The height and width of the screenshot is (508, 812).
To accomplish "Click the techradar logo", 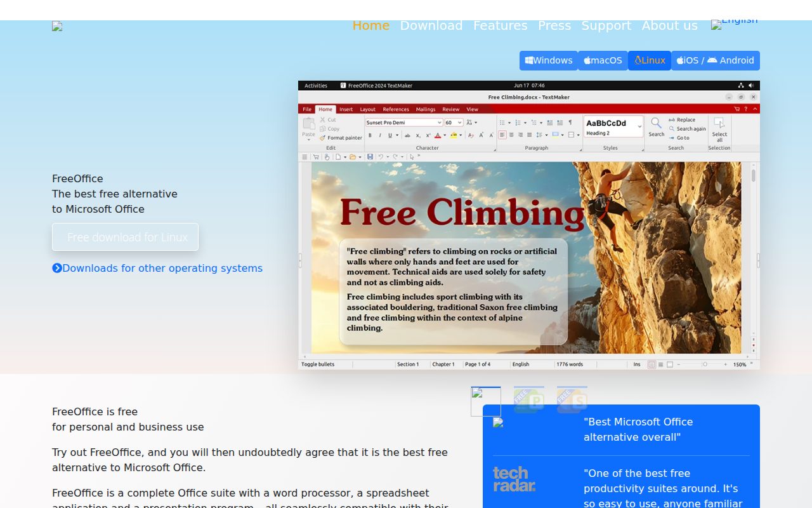I will point(514,479).
